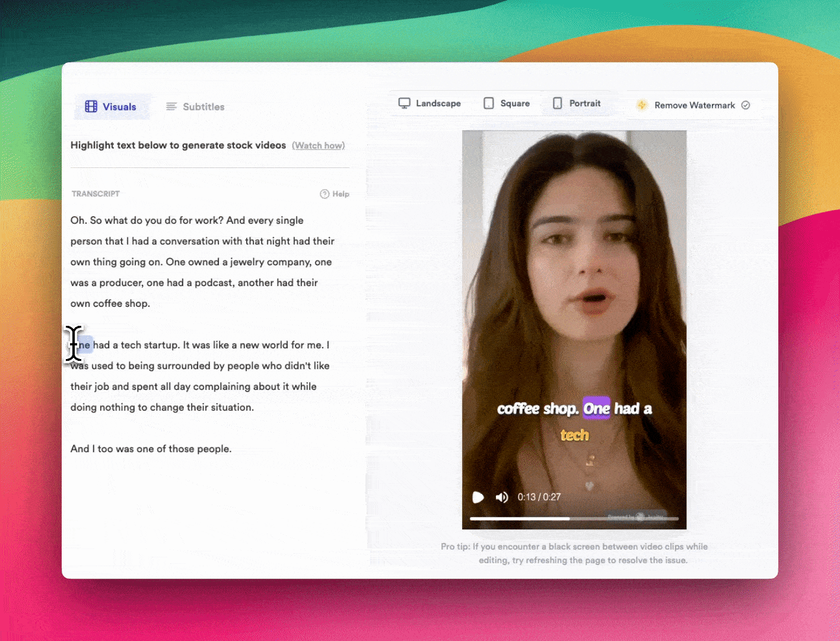The image size is (840, 641).
Task: Click the lightning bolt premium icon
Action: 642,105
